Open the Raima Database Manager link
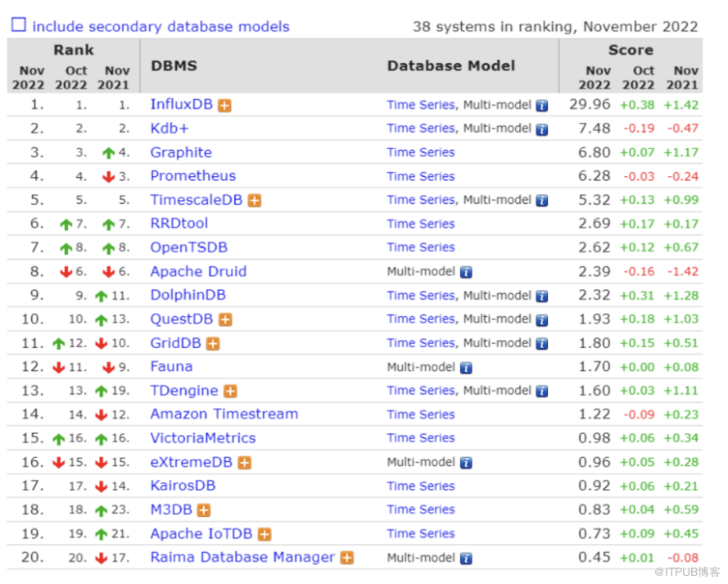728x584 pixels. (242, 557)
